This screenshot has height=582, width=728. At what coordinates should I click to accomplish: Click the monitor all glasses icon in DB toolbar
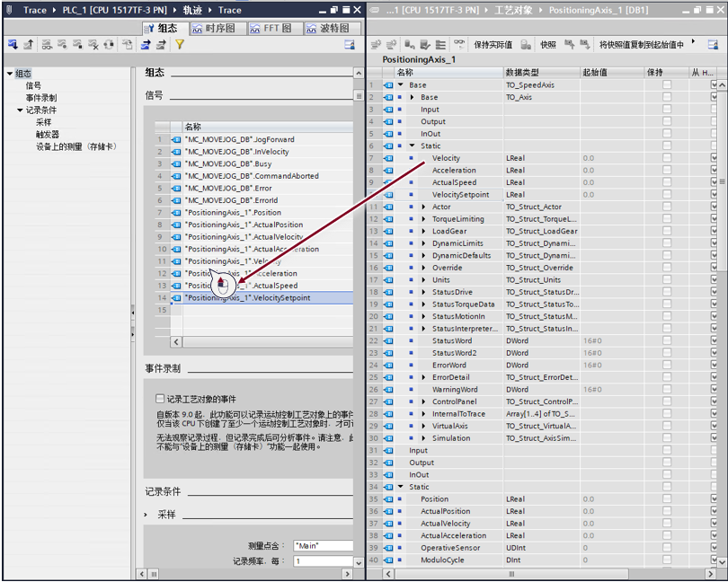click(x=459, y=45)
